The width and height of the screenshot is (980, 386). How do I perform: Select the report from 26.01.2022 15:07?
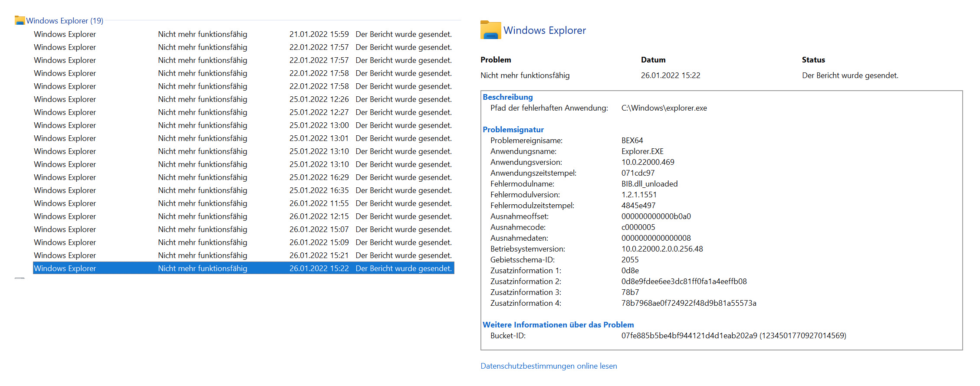243,229
